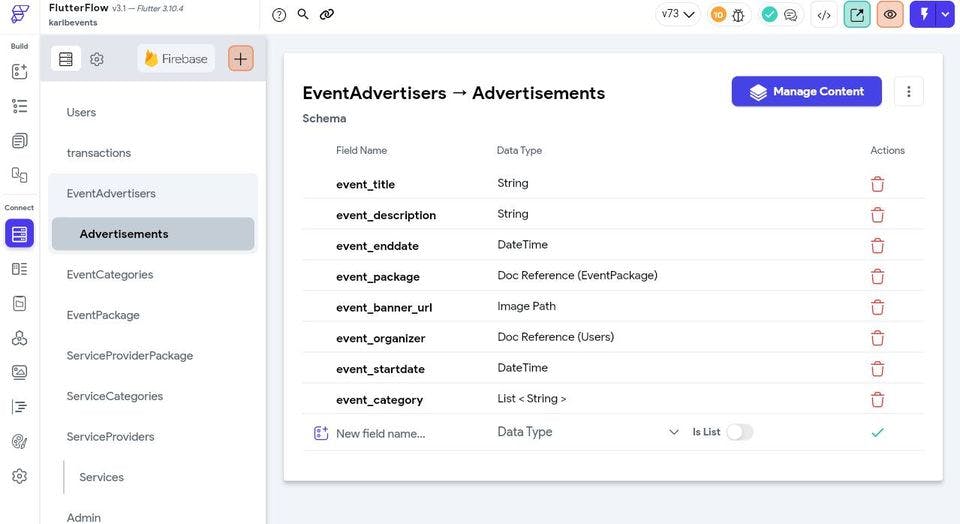Open the three-dot schema options menu

pos(909,91)
